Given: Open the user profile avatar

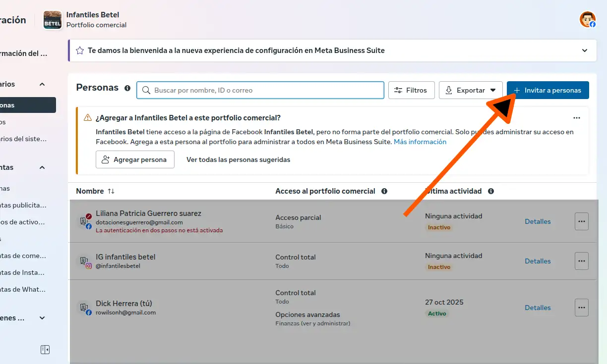Looking at the screenshot, I should click(x=588, y=20).
